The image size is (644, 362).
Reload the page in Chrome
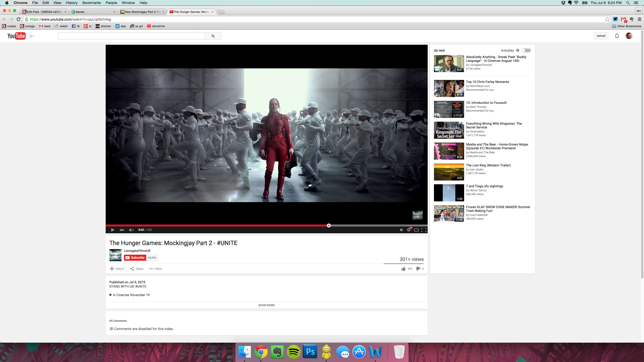(x=18, y=19)
